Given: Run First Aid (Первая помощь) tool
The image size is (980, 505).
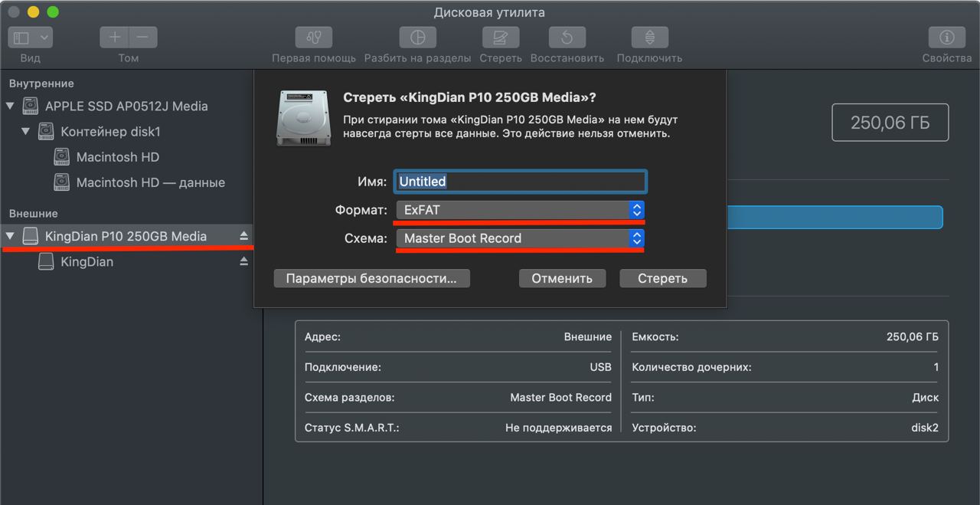Looking at the screenshot, I should (314, 37).
